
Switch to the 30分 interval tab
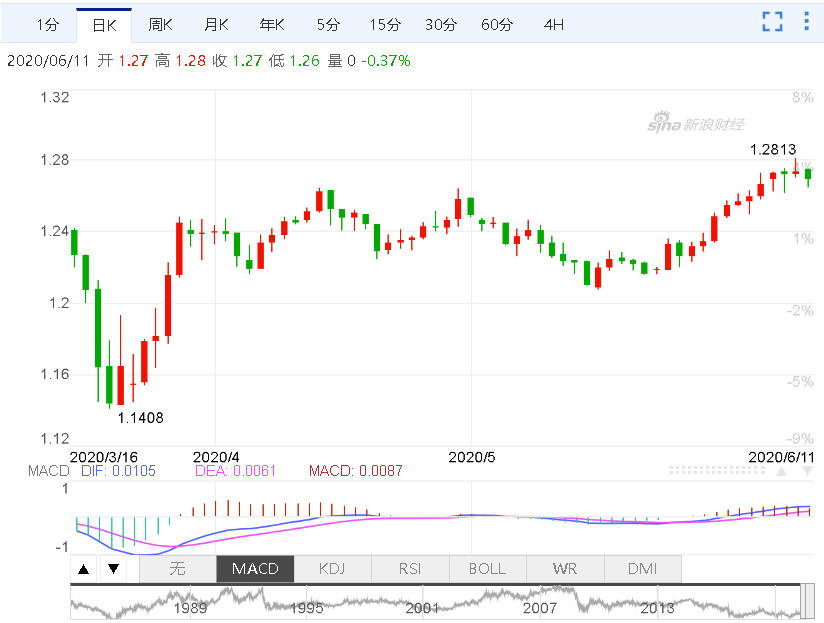coord(441,25)
